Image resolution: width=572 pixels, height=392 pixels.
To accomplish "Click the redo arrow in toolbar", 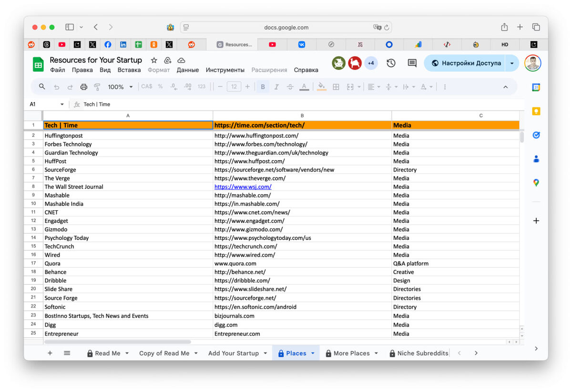I will click(70, 87).
